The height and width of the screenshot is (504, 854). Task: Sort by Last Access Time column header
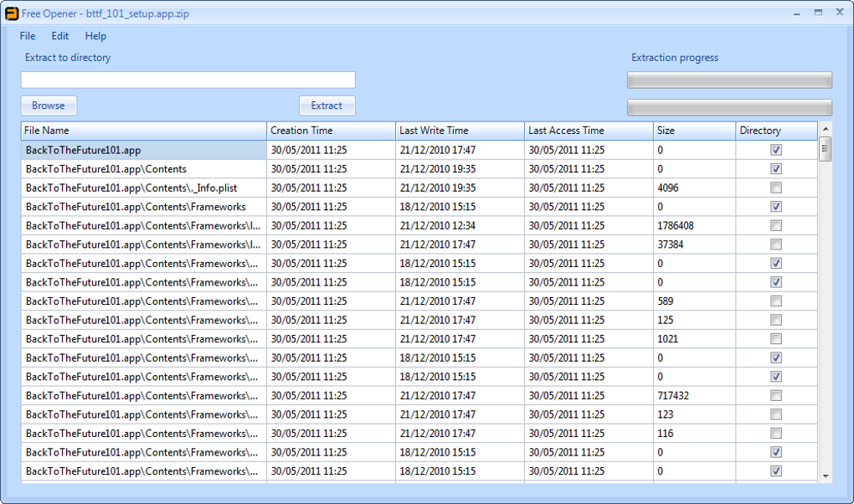coord(589,131)
